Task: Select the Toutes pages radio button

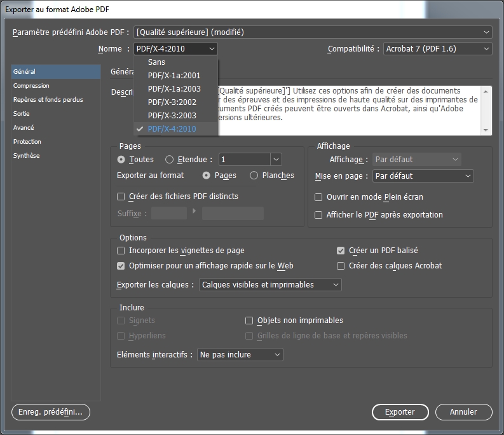Action: coord(121,160)
